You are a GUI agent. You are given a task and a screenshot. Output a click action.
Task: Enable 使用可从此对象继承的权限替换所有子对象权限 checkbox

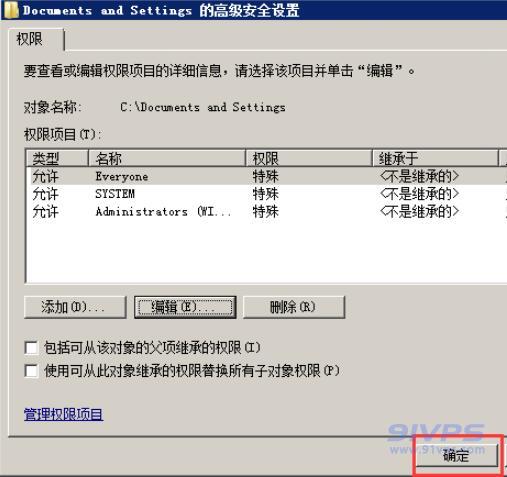coord(31,371)
